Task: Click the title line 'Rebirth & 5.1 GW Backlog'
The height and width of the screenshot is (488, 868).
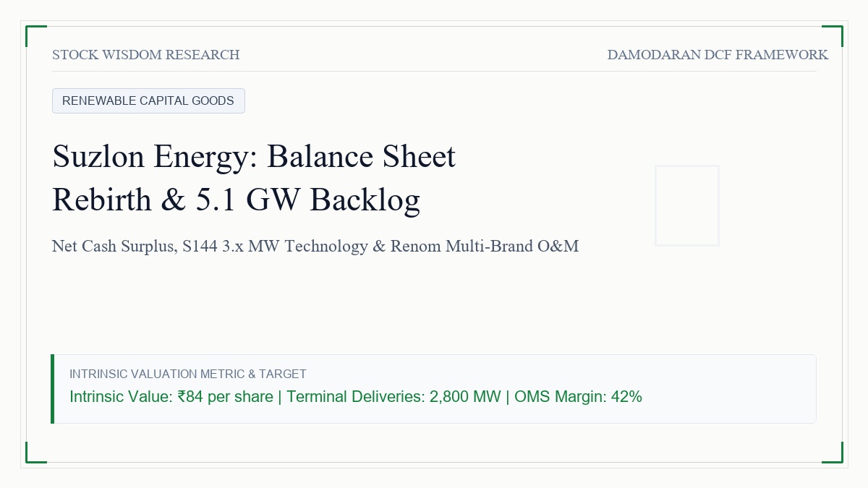Action: [236, 200]
